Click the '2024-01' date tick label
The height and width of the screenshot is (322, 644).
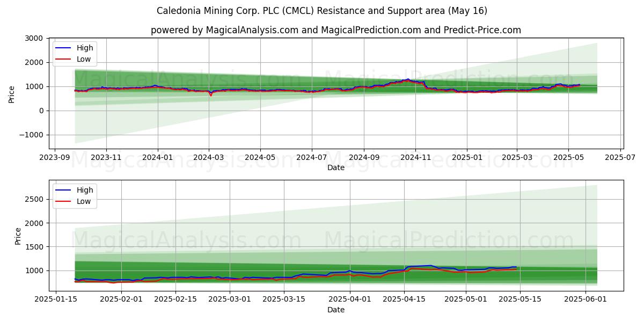click(x=157, y=158)
